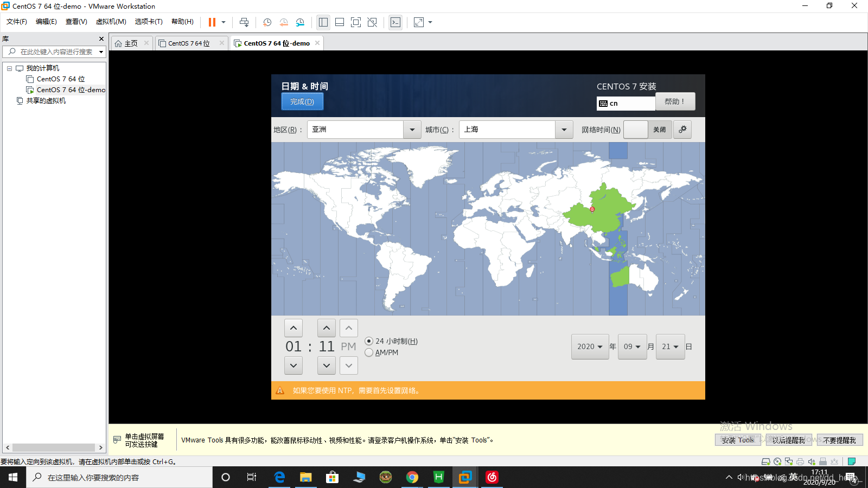Close the library panel
Viewport: 868px width, 488px height.
click(101, 39)
